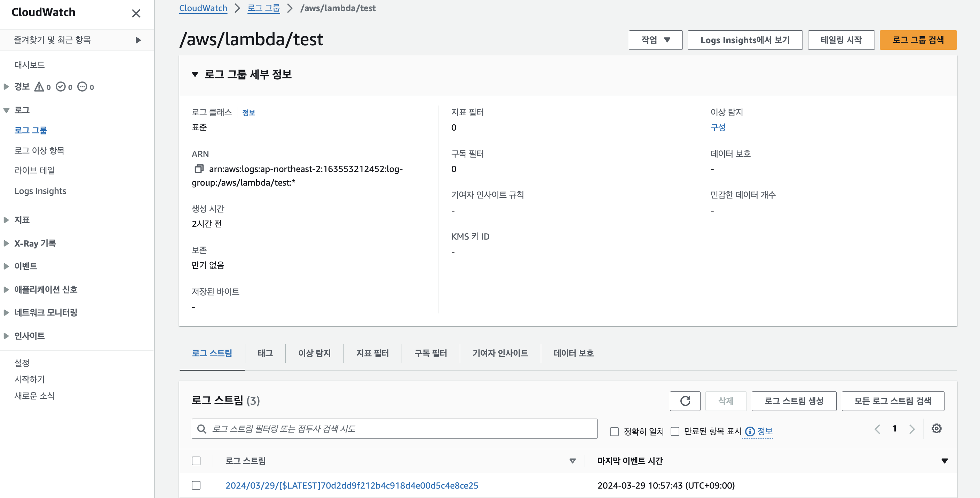The width and height of the screenshot is (980, 498).
Task: Go to next page arrow in pagination
Action: pos(912,429)
